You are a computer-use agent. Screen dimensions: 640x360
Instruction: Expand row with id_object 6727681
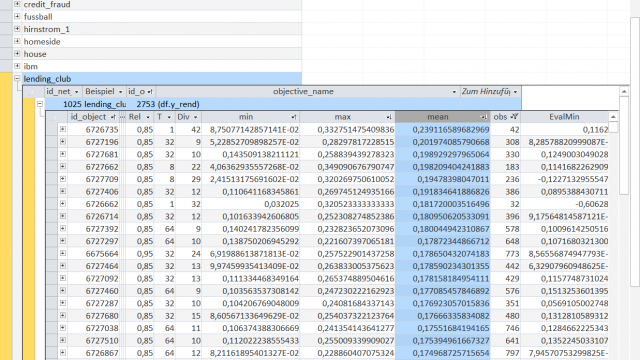tap(62, 154)
